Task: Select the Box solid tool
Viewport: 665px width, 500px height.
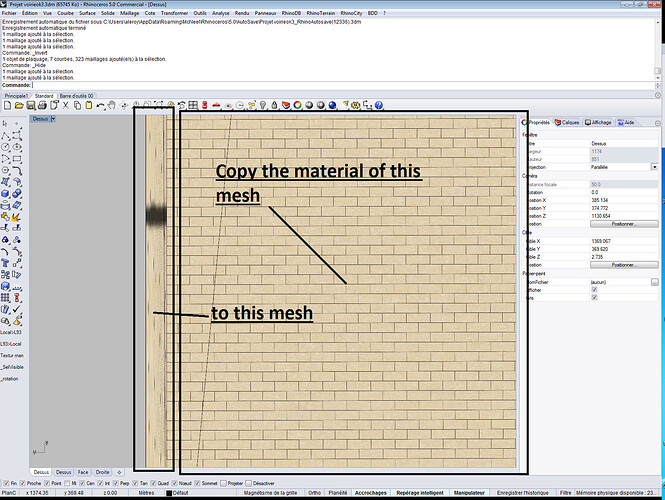Action: pyautogui.click(x=5, y=194)
